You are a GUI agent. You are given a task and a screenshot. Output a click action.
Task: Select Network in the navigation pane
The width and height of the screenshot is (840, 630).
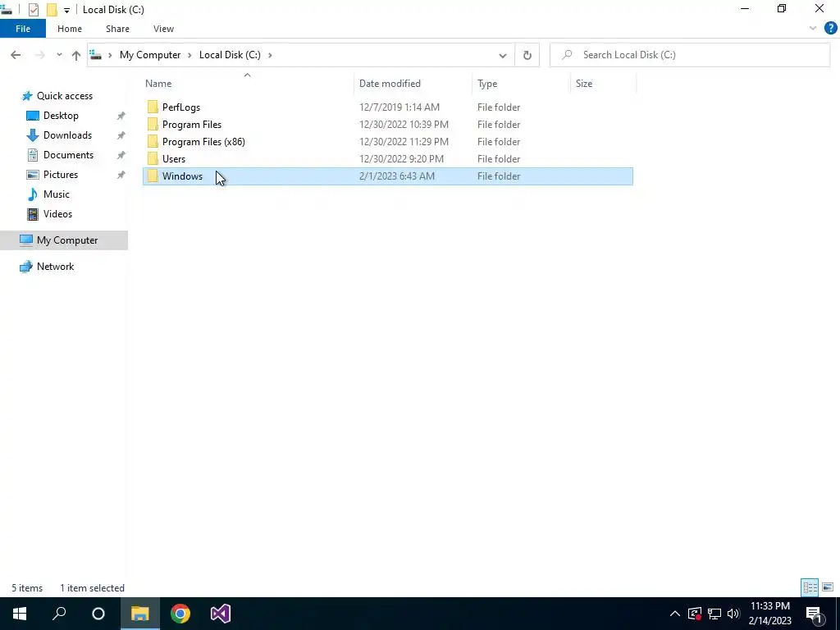tap(55, 267)
